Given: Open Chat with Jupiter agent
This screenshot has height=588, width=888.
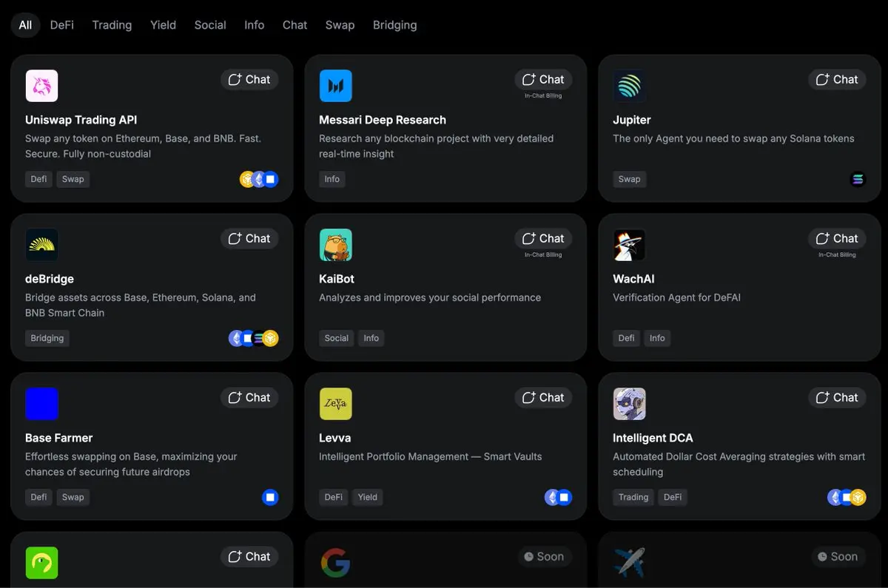Looking at the screenshot, I should coord(837,79).
